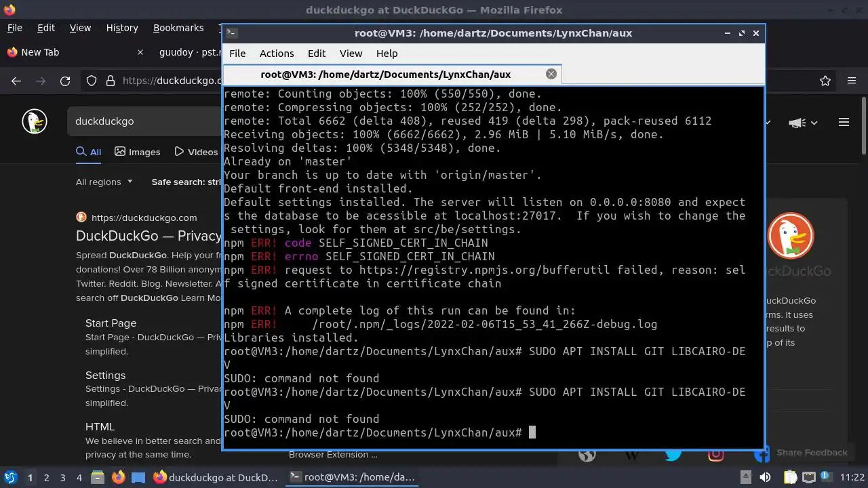Open DuckDuckGo page side menu
This screenshot has width=868, height=488.
(x=844, y=123)
